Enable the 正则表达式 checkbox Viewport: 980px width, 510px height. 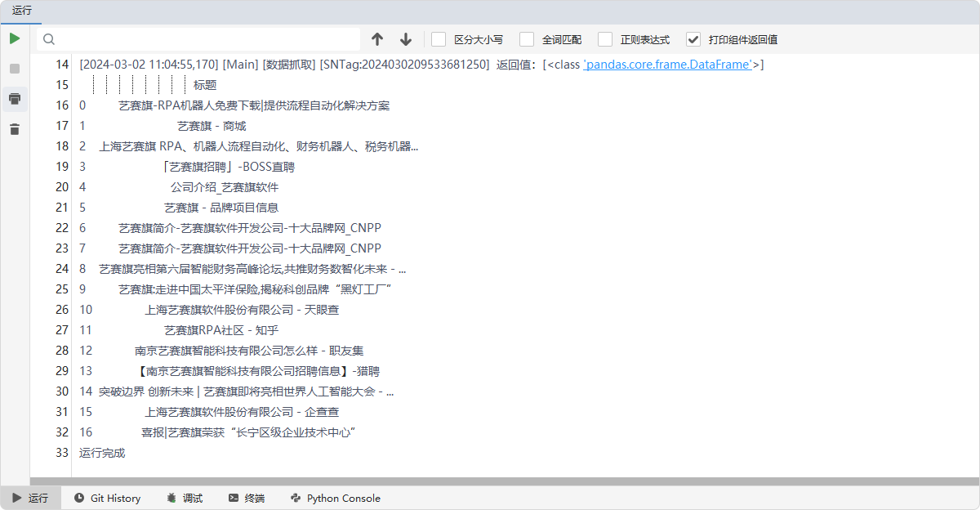tap(605, 39)
